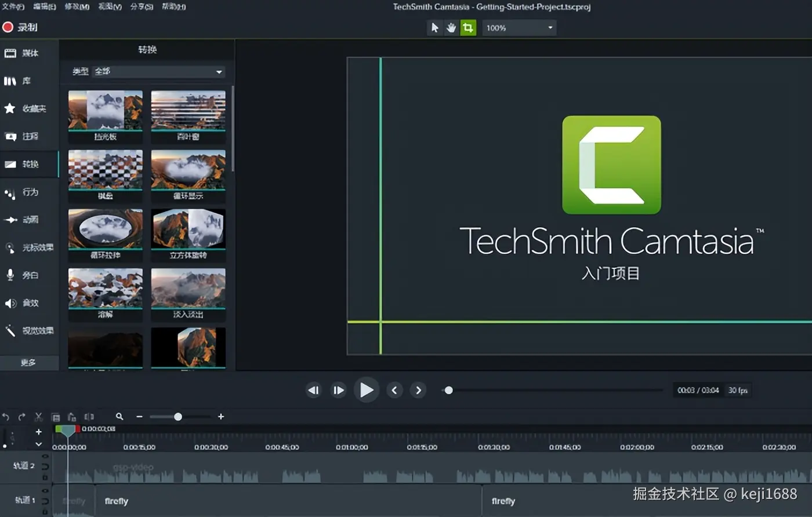
Task: Toggle visibility eye for track 1
Action: 45,491
